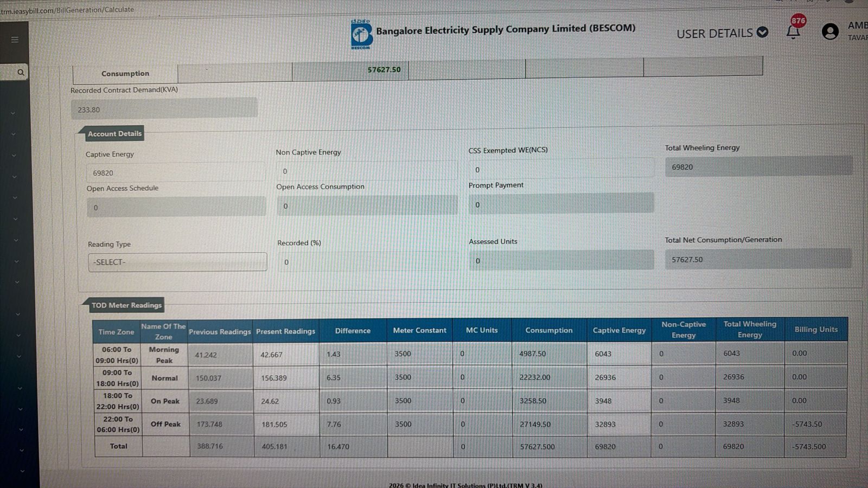Click the Off Peak previous reading 173.748
Viewport: 868px width, 488px height.
[x=222, y=424]
